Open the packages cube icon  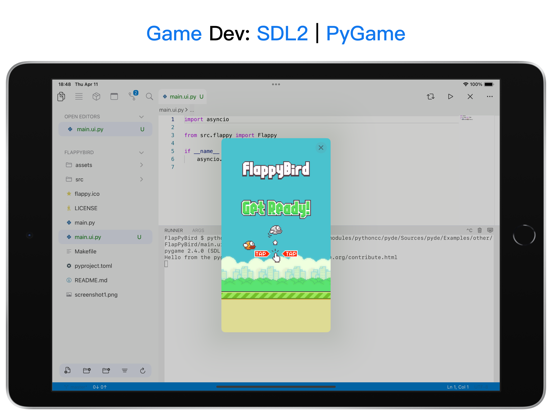click(x=96, y=96)
